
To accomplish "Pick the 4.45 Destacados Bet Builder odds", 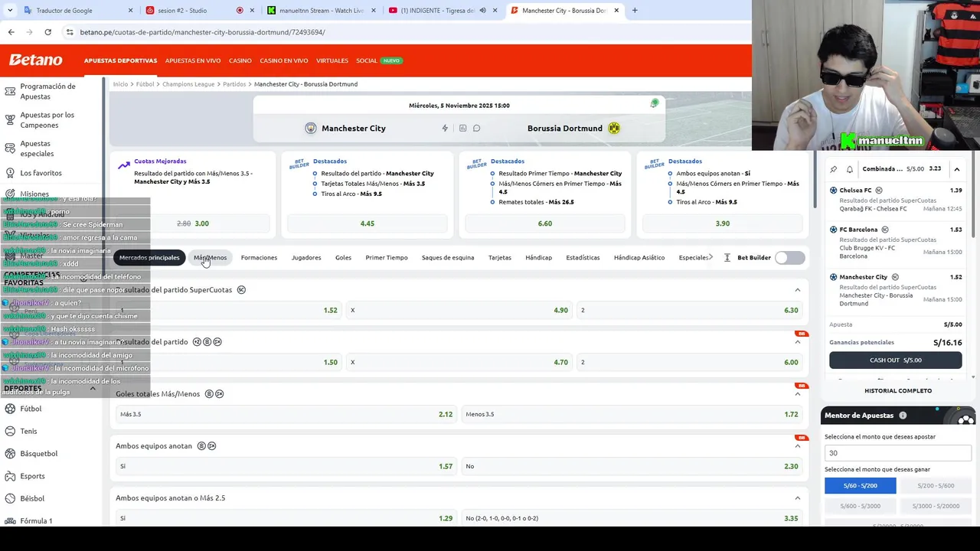I will (x=367, y=223).
